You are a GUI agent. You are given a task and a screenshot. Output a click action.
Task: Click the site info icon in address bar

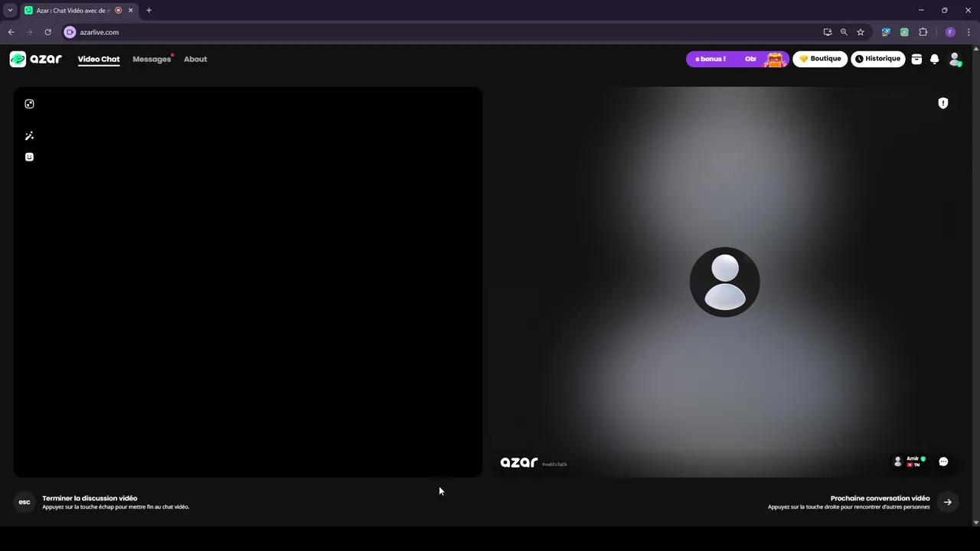click(70, 32)
